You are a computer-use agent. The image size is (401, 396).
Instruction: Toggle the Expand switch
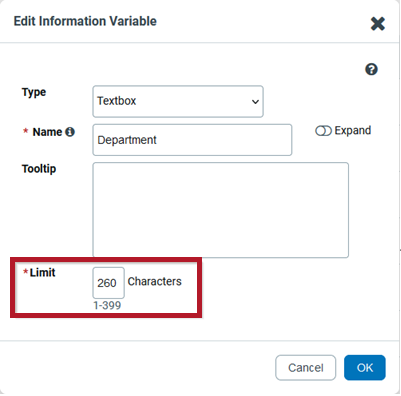(323, 131)
